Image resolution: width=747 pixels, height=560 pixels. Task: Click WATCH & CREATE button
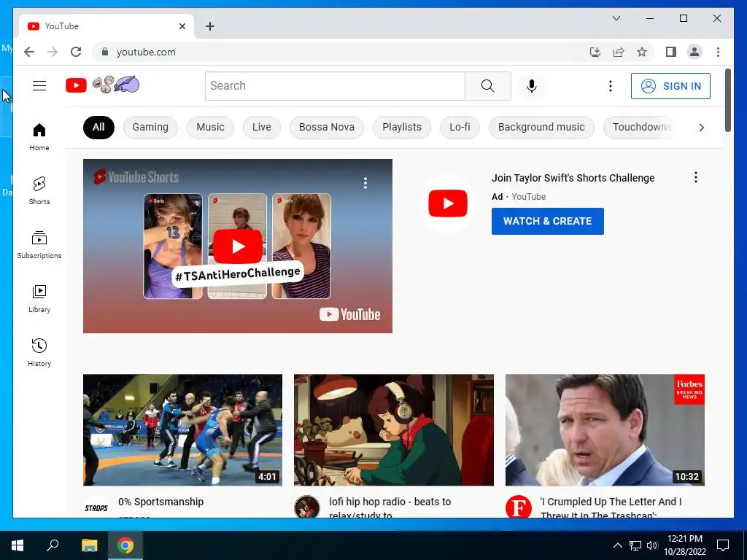coord(547,221)
